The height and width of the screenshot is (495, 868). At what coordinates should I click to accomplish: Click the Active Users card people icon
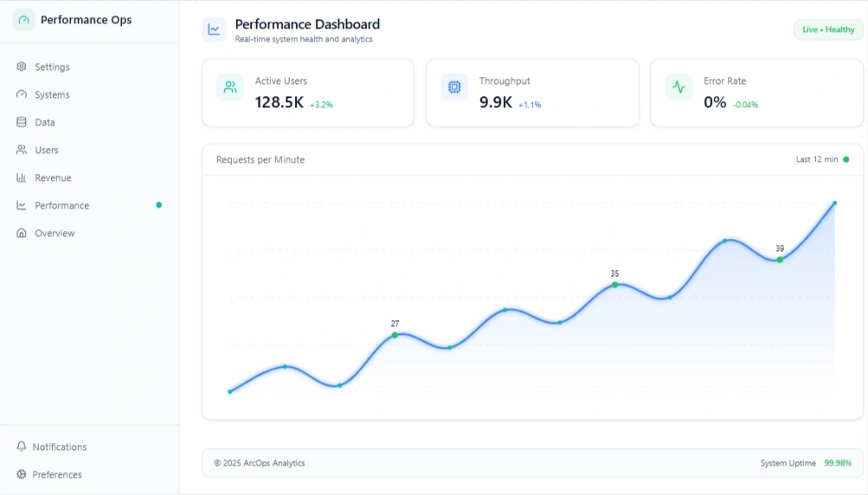tap(229, 87)
